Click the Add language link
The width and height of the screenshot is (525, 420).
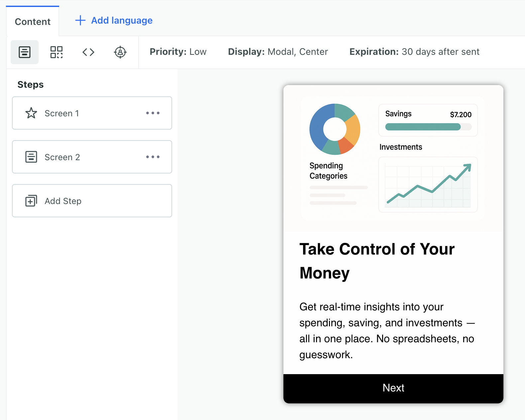(x=122, y=21)
